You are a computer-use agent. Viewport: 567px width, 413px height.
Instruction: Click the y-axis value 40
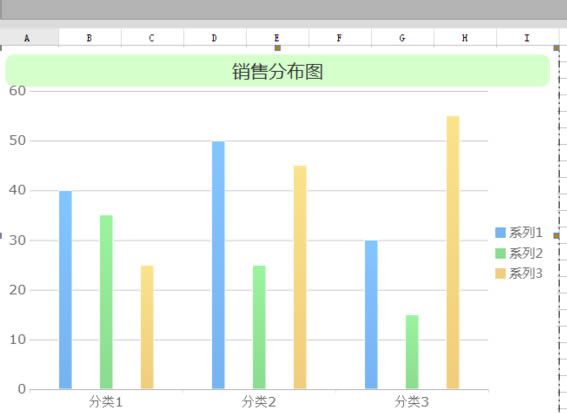[x=18, y=190]
